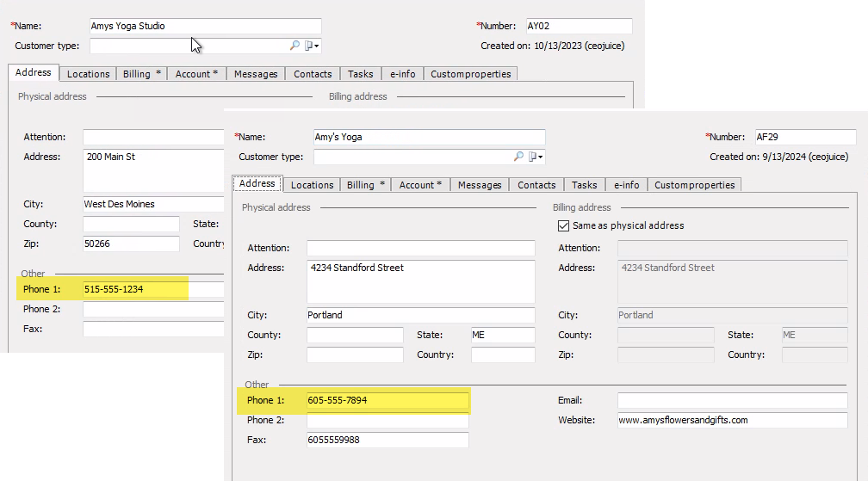Open the e-info tab in Amys Yoga Studio window
This screenshot has height=481, width=868.
pyautogui.click(x=402, y=74)
